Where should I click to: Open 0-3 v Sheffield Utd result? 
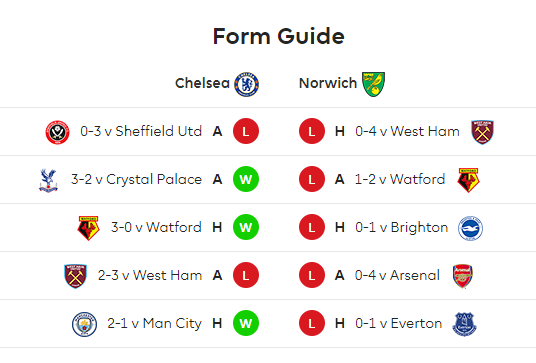coord(141,131)
